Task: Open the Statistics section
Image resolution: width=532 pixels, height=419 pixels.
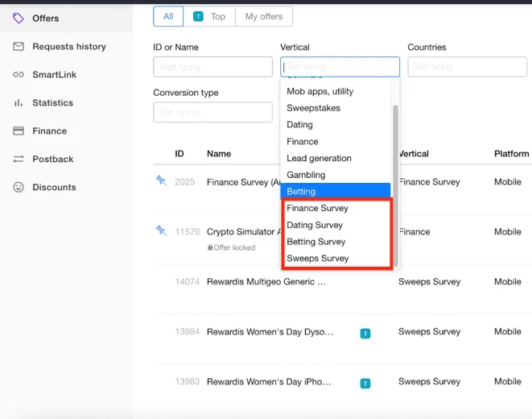Action: (52, 103)
